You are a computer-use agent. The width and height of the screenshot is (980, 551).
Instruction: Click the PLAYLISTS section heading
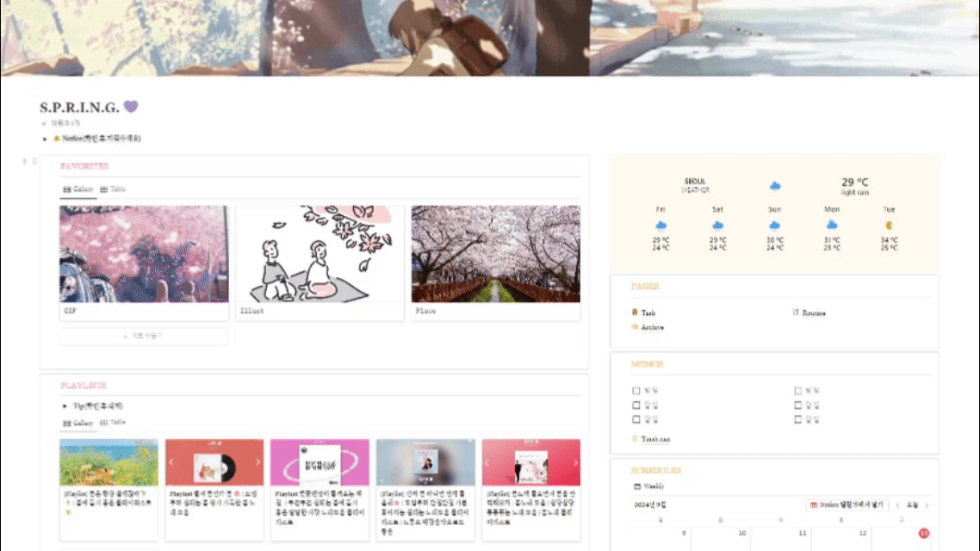click(84, 386)
